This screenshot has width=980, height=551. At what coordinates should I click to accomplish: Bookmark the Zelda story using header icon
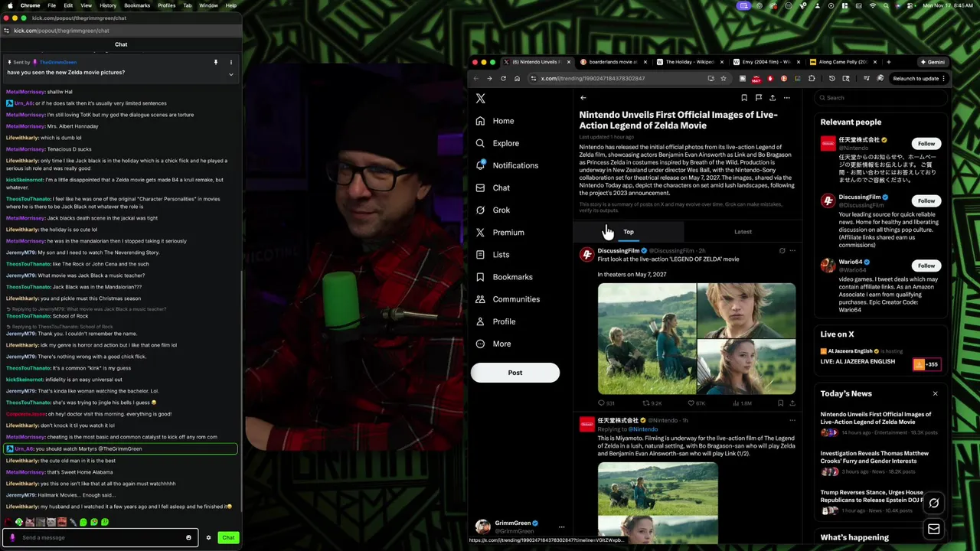point(744,98)
